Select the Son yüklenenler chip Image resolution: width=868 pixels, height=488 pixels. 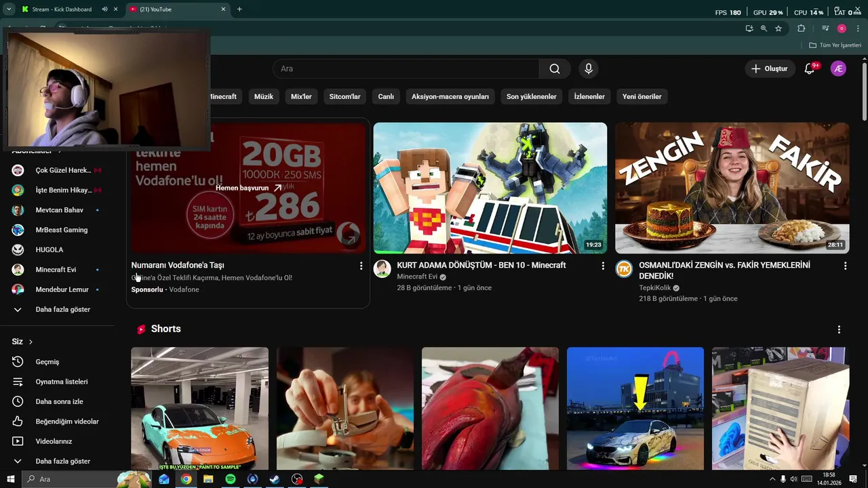(532, 96)
